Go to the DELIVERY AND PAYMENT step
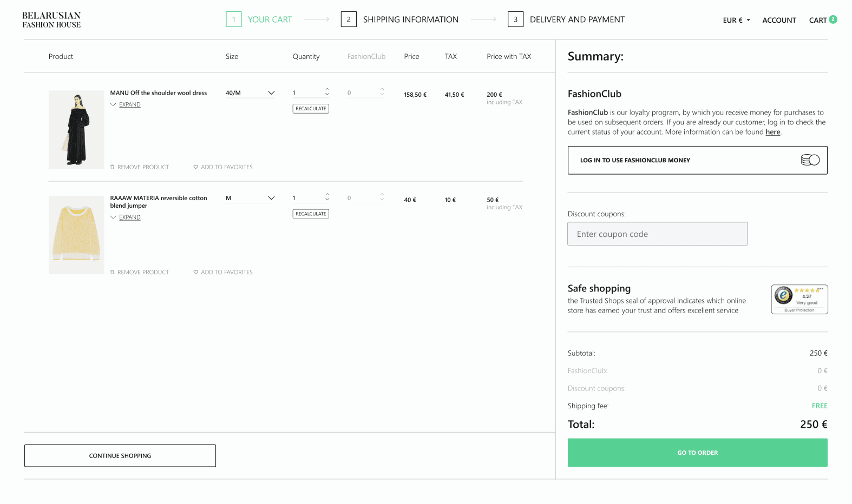852x504 pixels. 577,19
